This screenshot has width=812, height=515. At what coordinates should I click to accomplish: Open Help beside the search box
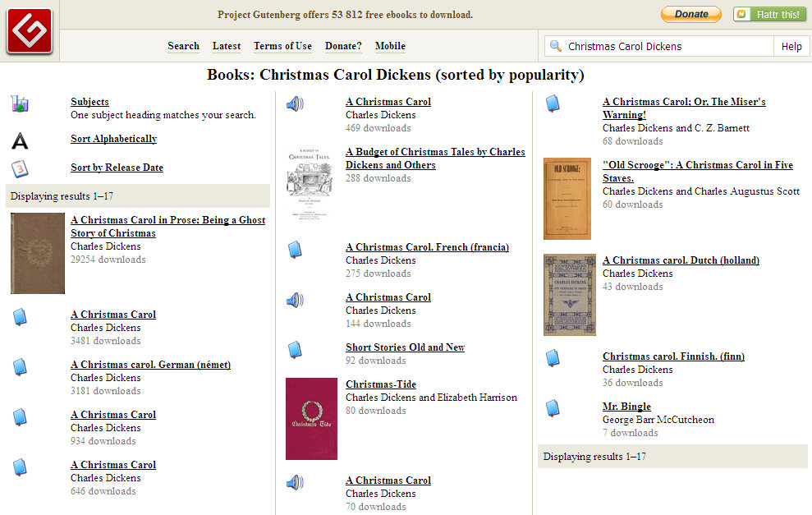coord(791,46)
